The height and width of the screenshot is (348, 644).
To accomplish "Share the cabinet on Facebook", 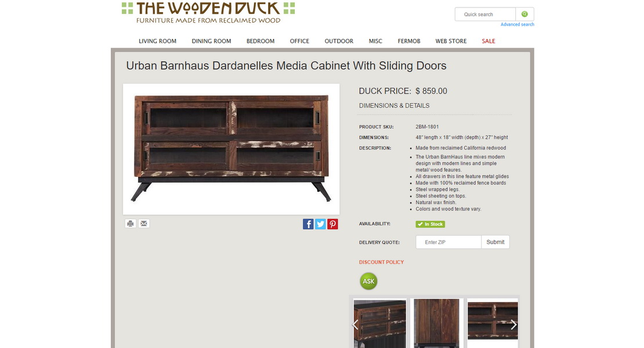I will click(308, 224).
